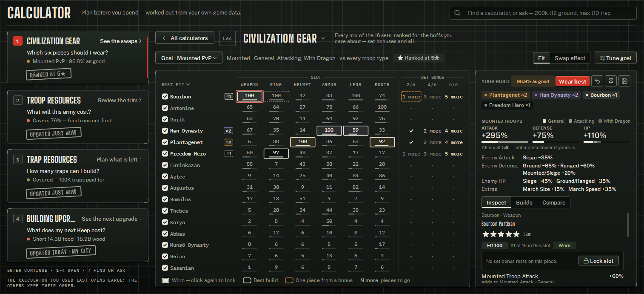Screen dimensions: 644x294
Task: Click the undo arrow icon in Your Build
Action: 598,81
